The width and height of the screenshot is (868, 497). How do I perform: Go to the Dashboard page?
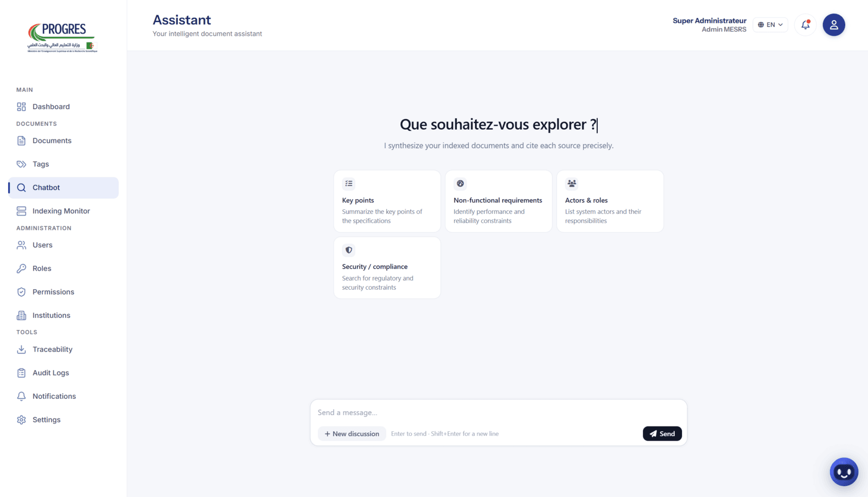pos(63,107)
